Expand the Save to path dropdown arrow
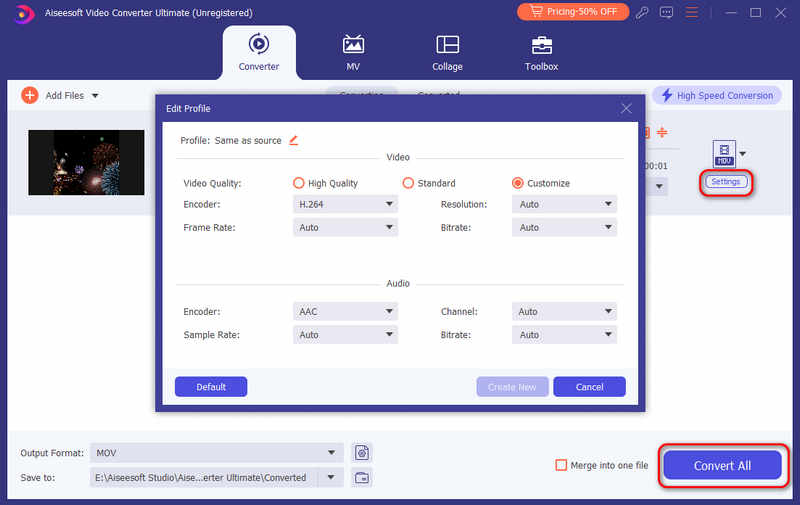The width and height of the screenshot is (800, 505). [x=331, y=477]
